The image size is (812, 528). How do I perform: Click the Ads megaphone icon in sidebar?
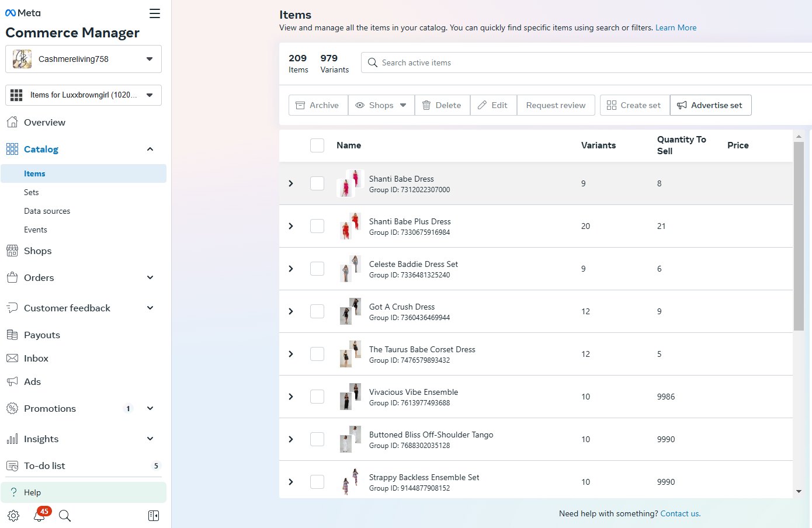[x=12, y=381]
